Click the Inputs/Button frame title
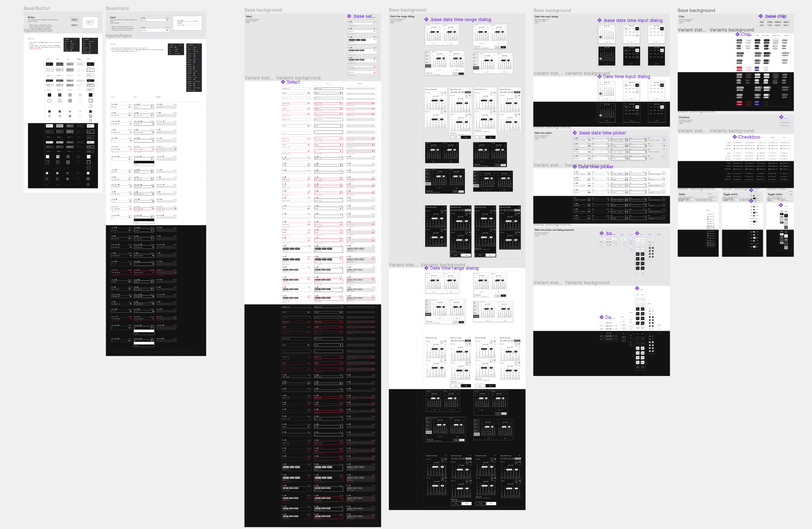 (37, 30)
